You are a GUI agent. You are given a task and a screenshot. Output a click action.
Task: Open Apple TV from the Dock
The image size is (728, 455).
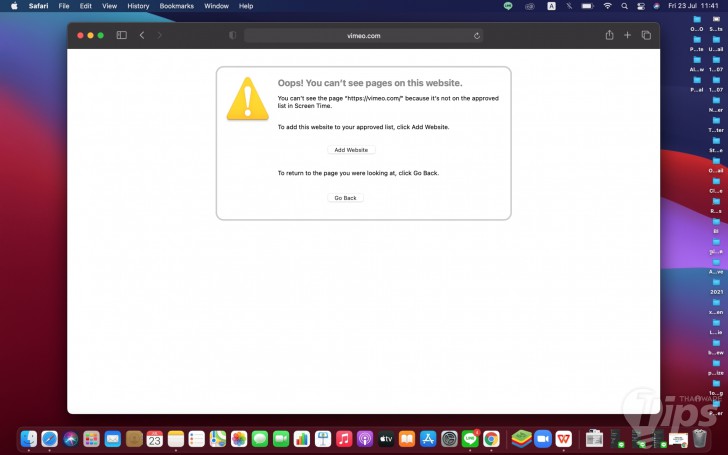[x=386, y=438]
